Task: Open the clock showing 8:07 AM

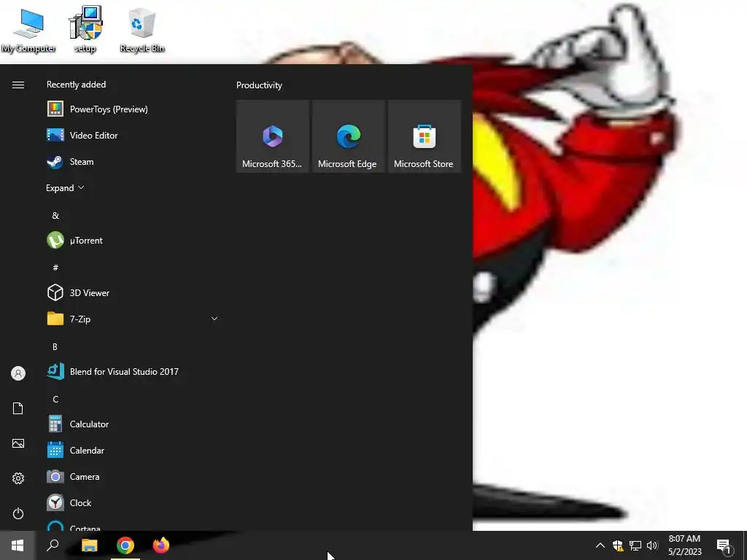Action: pos(684,545)
